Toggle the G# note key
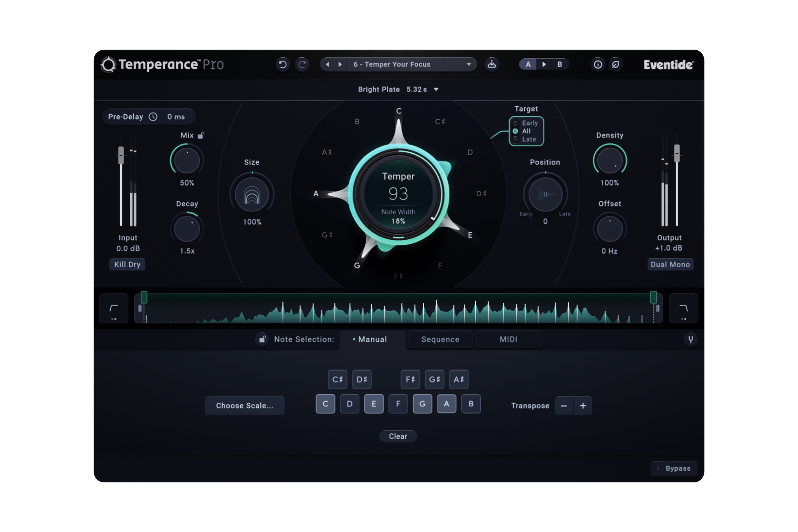The height and width of the screenshot is (532, 798). pyautogui.click(x=435, y=379)
